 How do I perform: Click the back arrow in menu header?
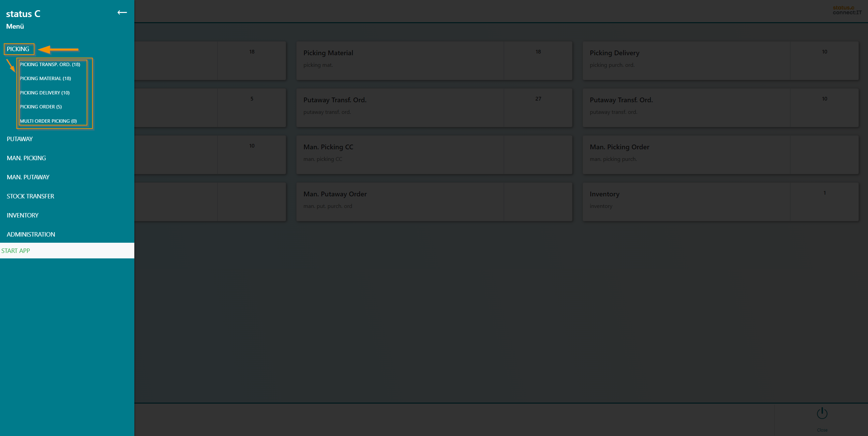point(122,13)
